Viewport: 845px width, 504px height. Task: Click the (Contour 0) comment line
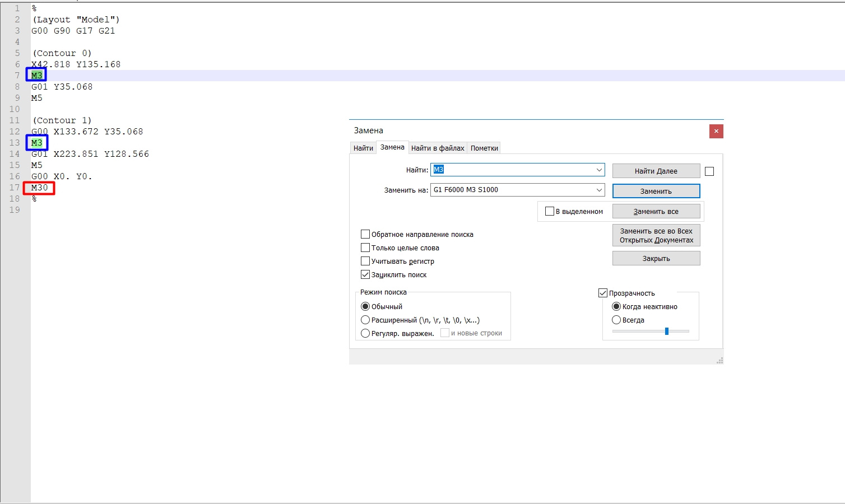coord(62,53)
